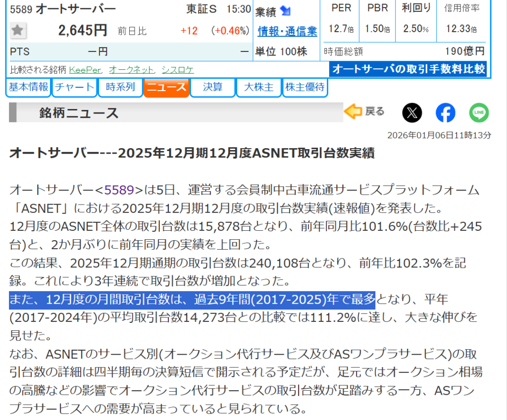
Task: Select the ニュース tab
Action: click(166, 88)
